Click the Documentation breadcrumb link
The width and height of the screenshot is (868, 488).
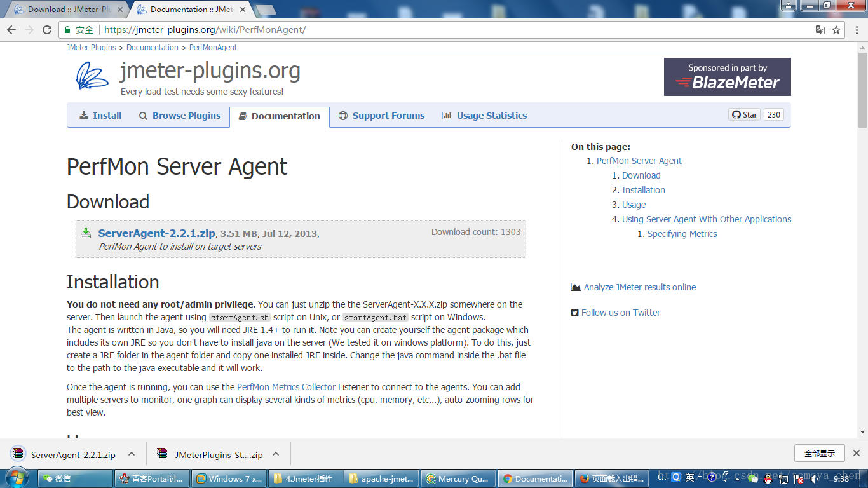[153, 48]
